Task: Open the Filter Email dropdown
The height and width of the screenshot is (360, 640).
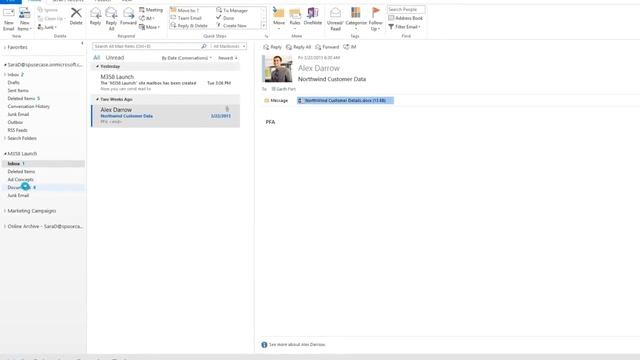Action: [404, 27]
